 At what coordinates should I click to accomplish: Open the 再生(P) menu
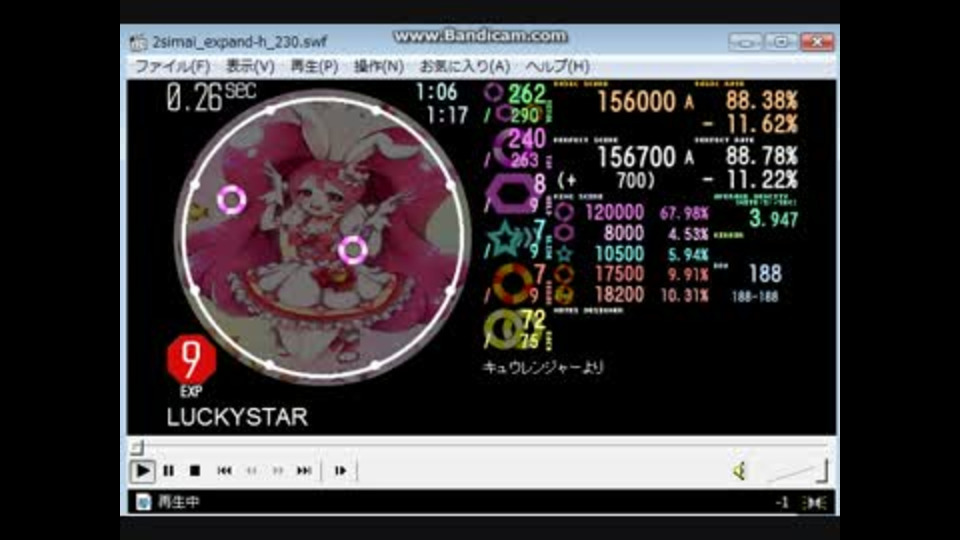pyautogui.click(x=314, y=66)
